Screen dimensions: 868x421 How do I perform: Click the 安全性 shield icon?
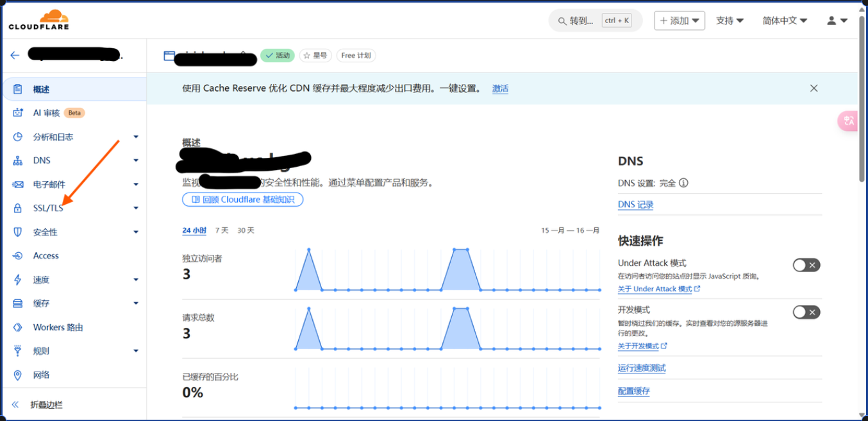tap(18, 232)
